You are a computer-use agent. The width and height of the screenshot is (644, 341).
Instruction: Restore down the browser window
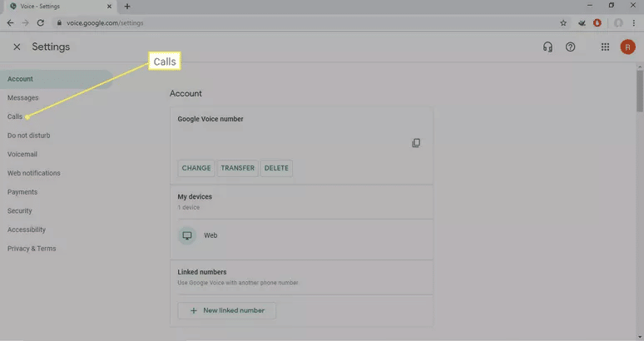pyautogui.click(x=612, y=5)
